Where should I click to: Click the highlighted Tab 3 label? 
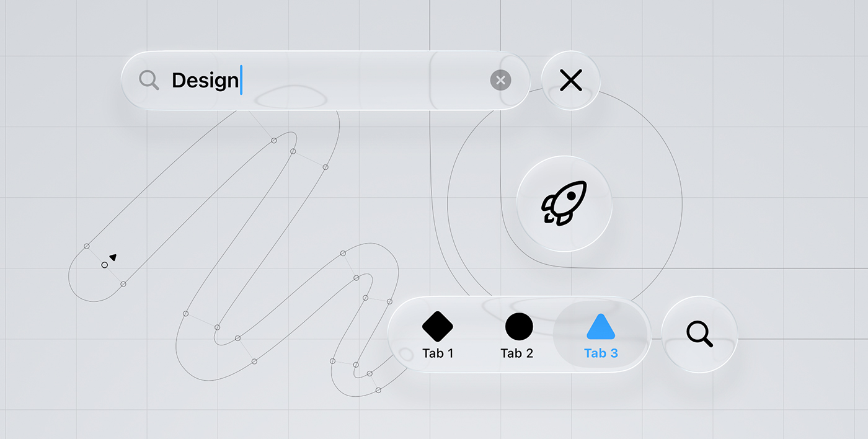[x=601, y=353]
